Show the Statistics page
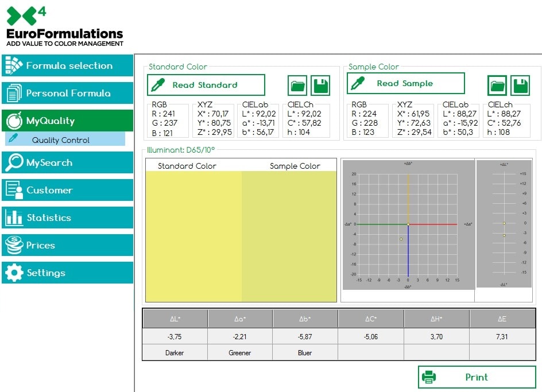Image resolution: width=542 pixels, height=392 pixels. coord(67,218)
